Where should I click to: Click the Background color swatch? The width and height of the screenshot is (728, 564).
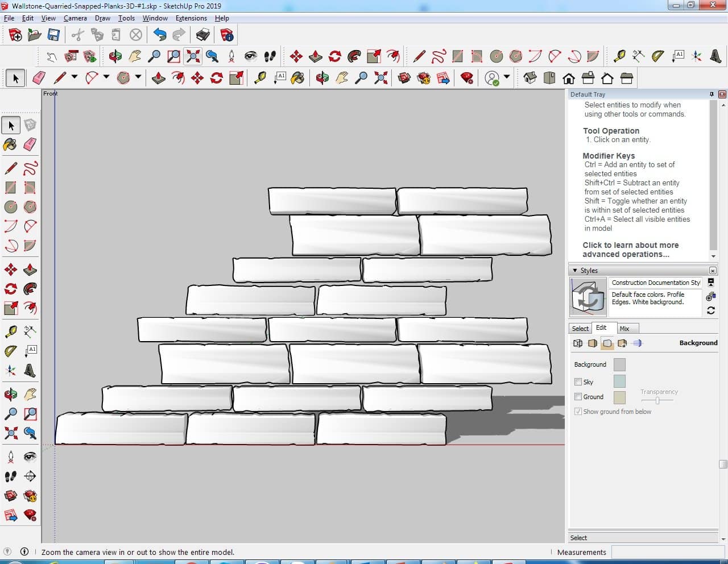619,364
